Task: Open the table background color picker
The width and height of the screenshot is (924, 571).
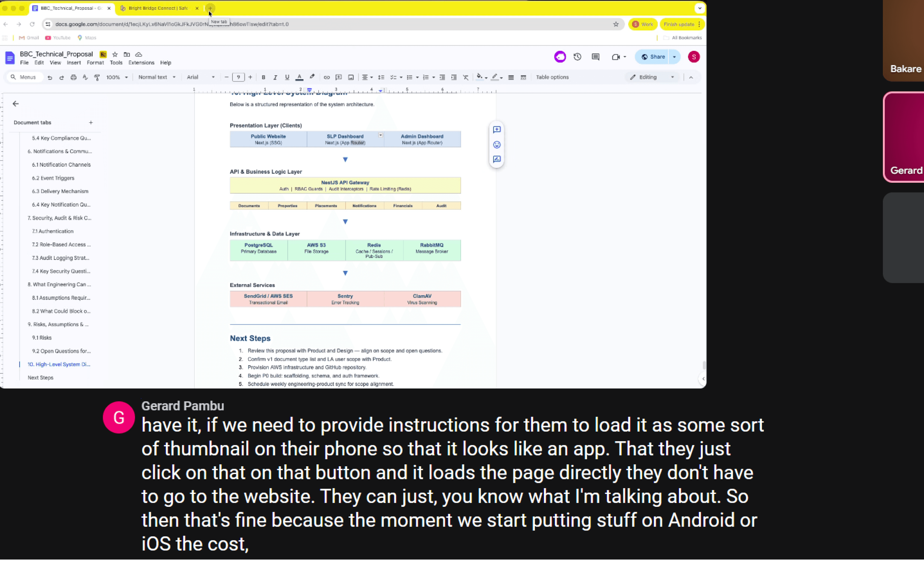Action: (480, 77)
